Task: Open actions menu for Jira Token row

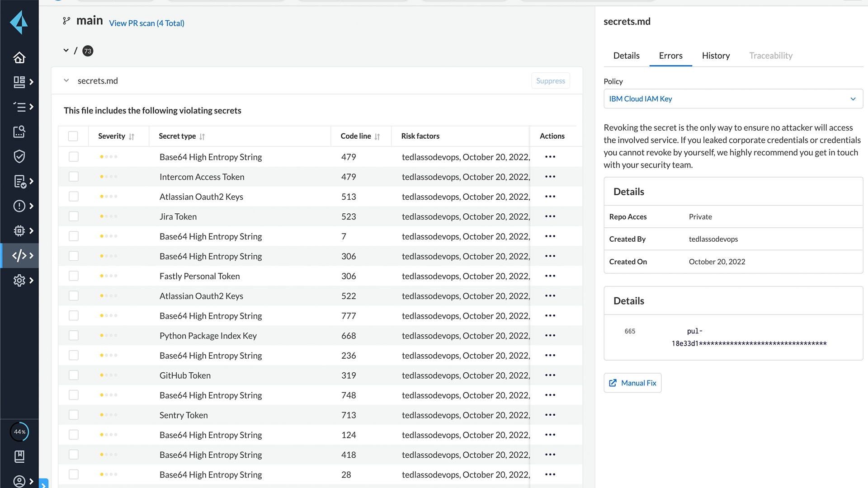Action: [x=550, y=216]
